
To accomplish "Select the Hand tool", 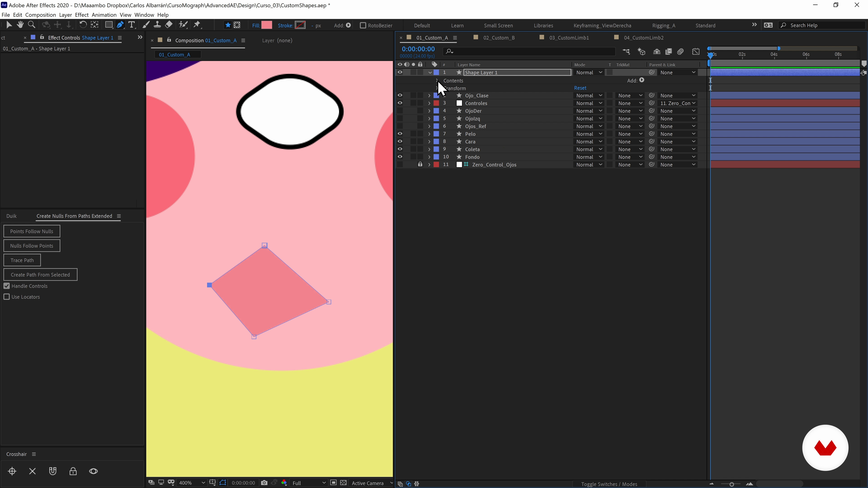I will click(20, 25).
